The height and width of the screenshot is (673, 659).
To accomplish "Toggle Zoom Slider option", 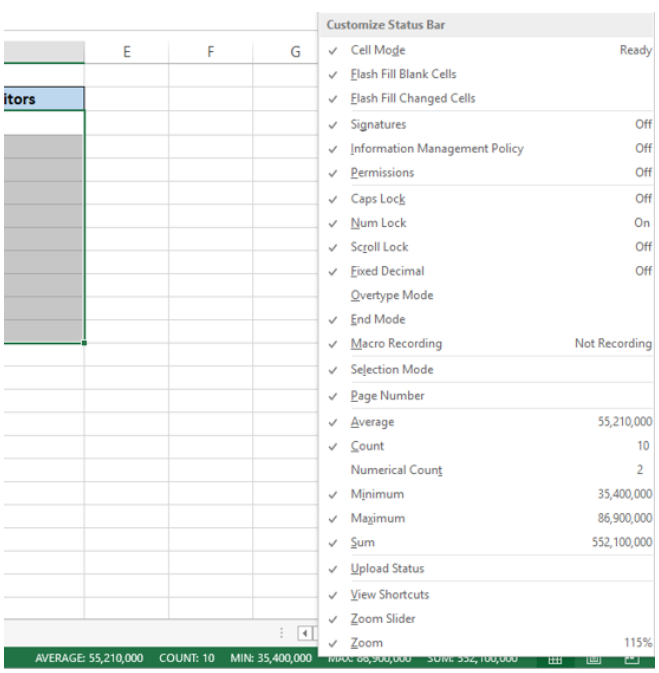I will tap(487, 618).
